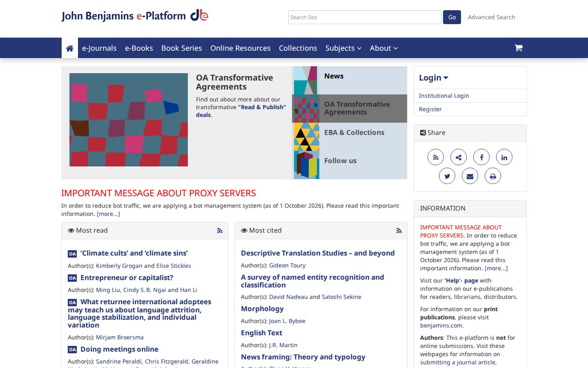Screen dimensions: 588x368
Task: Open the shopping cart icon
Action: click(x=518, y=48)
